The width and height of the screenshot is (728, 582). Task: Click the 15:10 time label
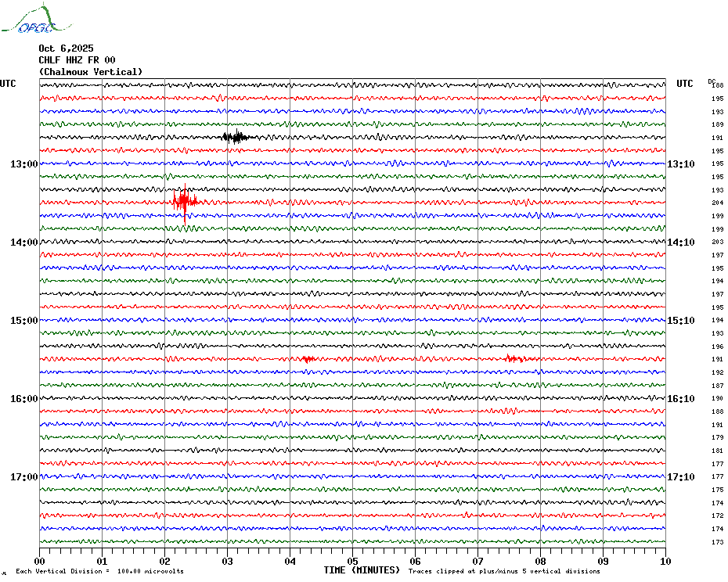coord(681,320)
